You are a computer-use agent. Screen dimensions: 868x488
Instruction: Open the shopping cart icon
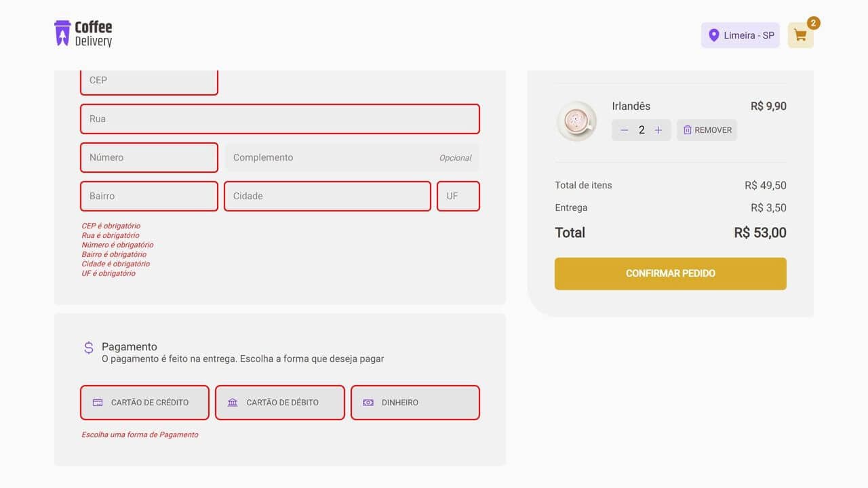coord(801,35)
